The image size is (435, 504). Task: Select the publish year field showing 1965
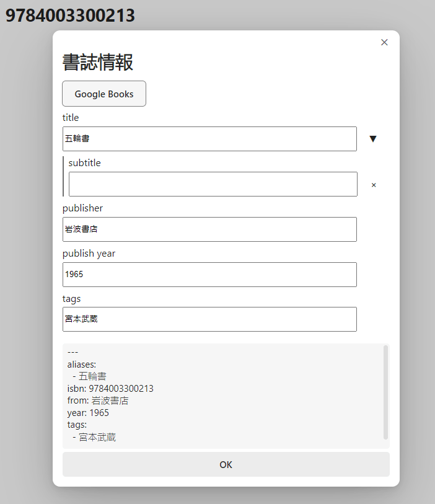click(209, 275)
